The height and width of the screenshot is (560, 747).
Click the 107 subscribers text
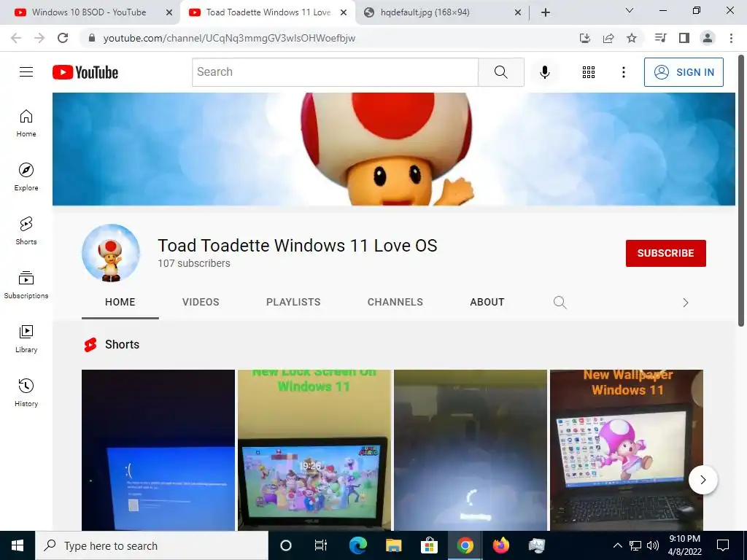[194, 263]
